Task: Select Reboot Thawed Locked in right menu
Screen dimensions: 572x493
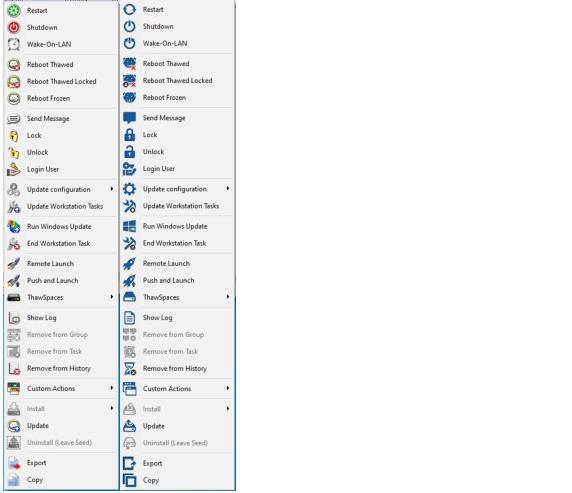Action: (177, 80)
